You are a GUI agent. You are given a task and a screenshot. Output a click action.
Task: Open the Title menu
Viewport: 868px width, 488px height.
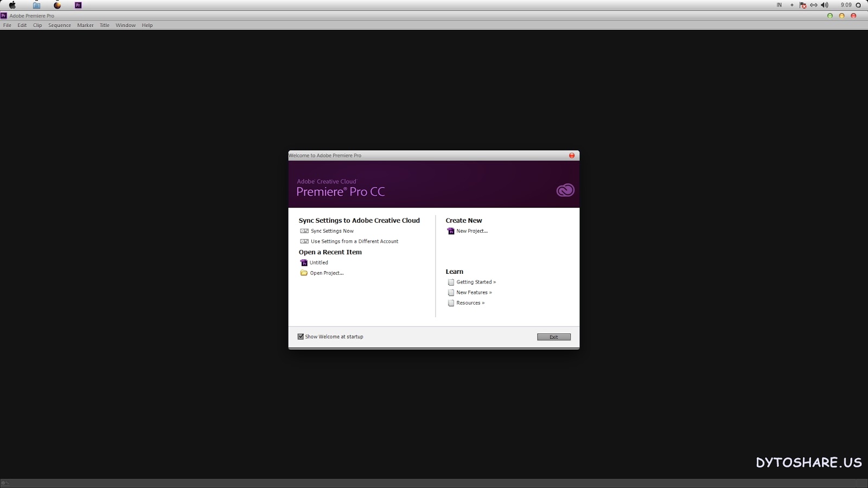coord(105,25)
